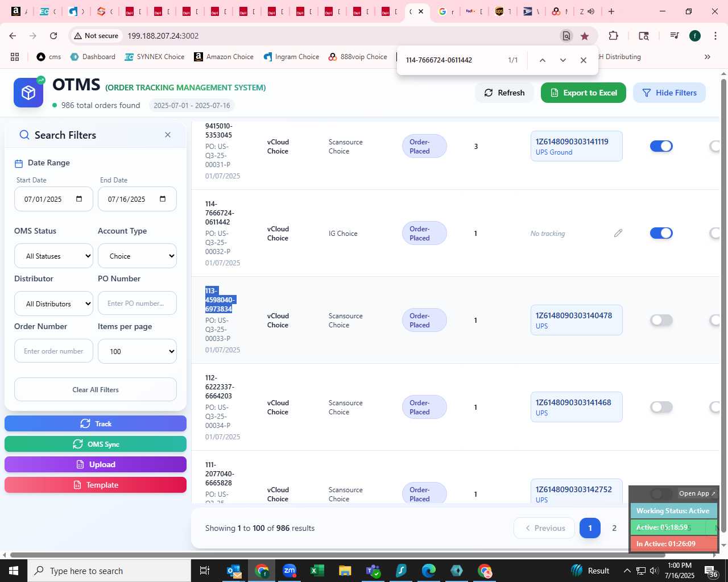
Task: Open the browser extensions puzzle icon
Action: coord(613,36)
